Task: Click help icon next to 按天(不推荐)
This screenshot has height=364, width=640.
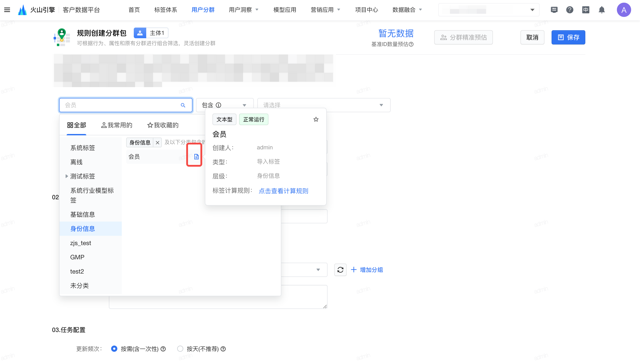Action: click(223, 349)
